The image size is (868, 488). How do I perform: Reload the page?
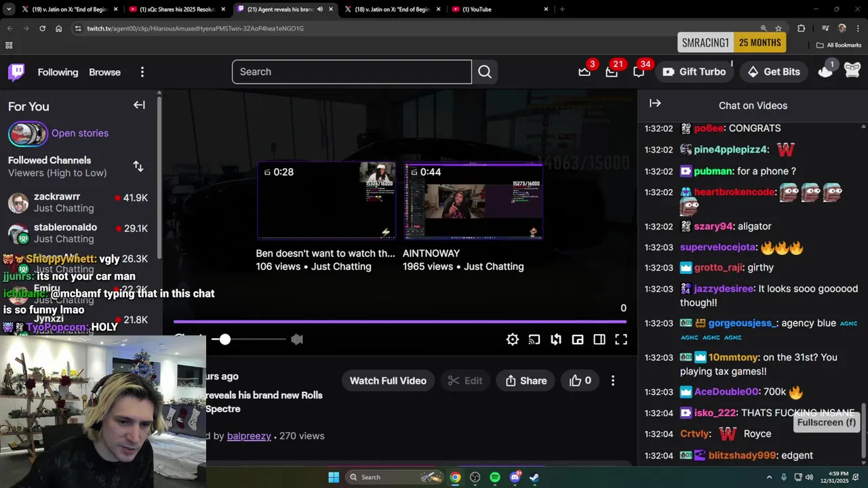click(x=42, y=28)
